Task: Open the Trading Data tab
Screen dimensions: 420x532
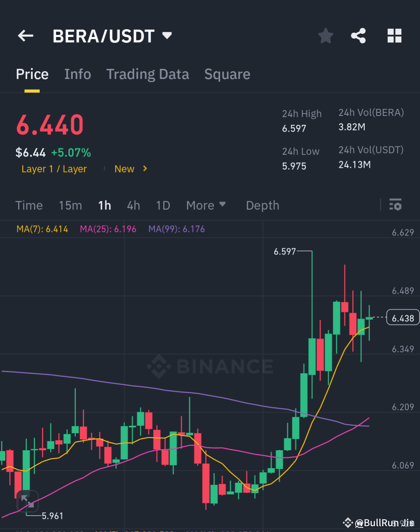Action: pyautogui.click(x=148, y=74)
